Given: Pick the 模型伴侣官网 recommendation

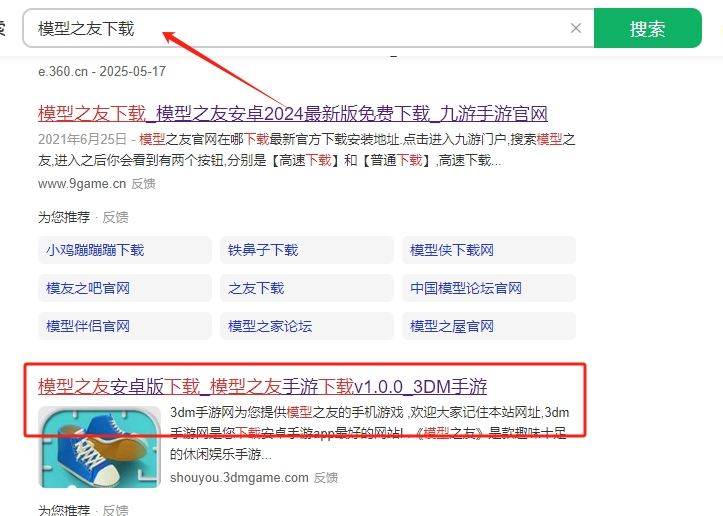Looking at the screenshot, I should coord(125,326).
